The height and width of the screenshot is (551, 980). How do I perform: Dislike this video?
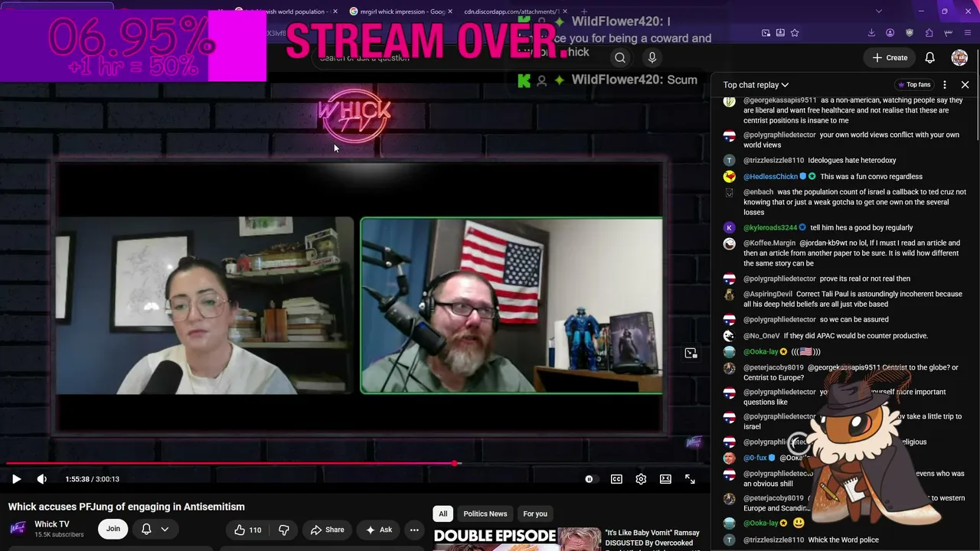(x=283, y=530)
